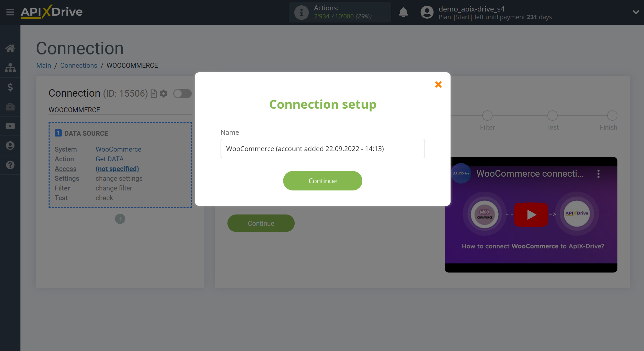
Task: Expand the account dropdown chevron
Action: (x=636, y=12)
